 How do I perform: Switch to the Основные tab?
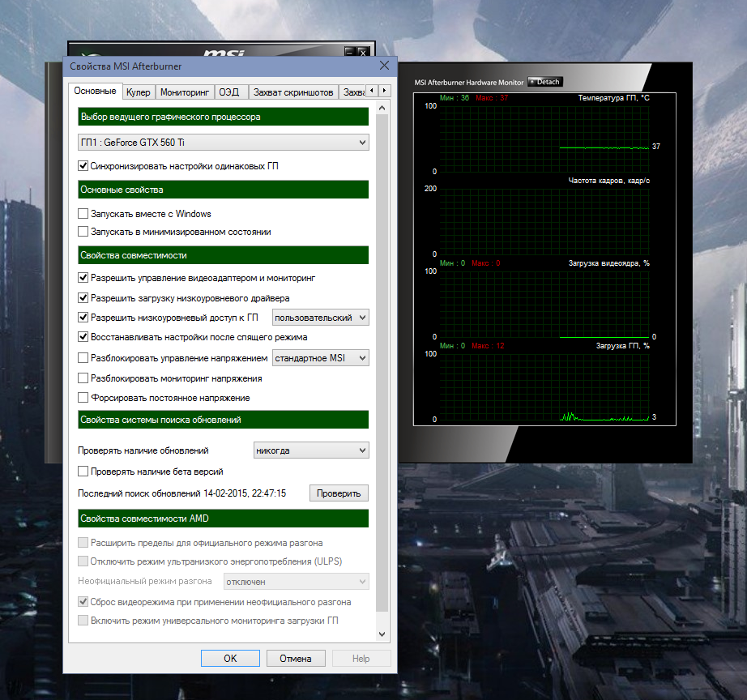(95, 91)
